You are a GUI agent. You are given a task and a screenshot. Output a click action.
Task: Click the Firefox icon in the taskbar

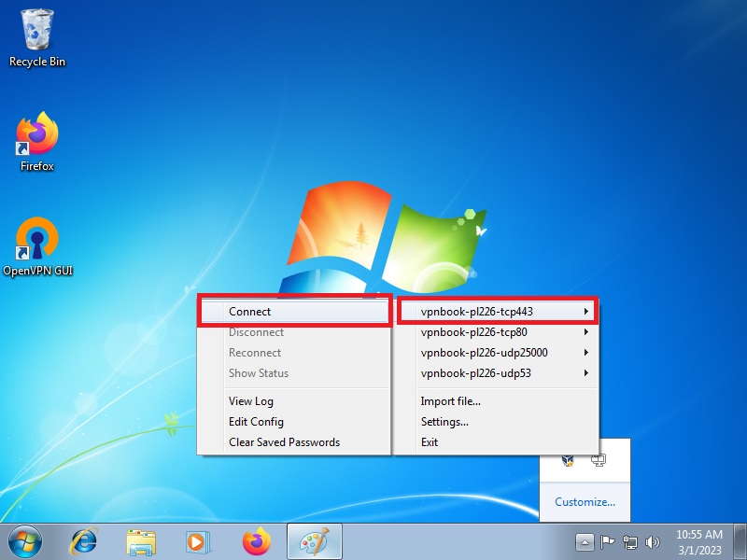coord(256,541)
